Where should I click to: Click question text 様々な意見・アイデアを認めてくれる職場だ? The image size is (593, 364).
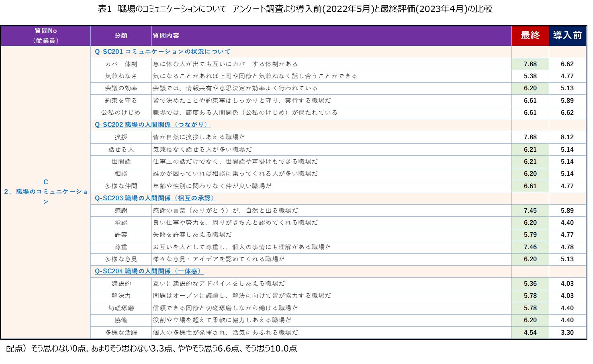(x=219, y=259)
